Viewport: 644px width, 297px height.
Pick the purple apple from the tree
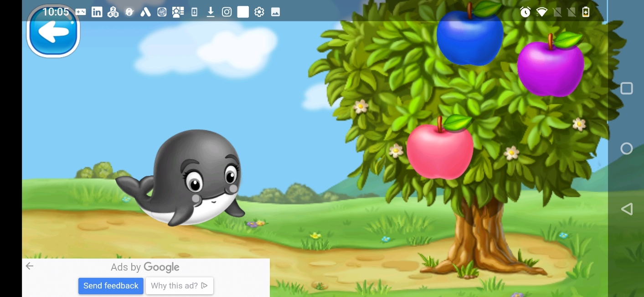pos(550,67)
